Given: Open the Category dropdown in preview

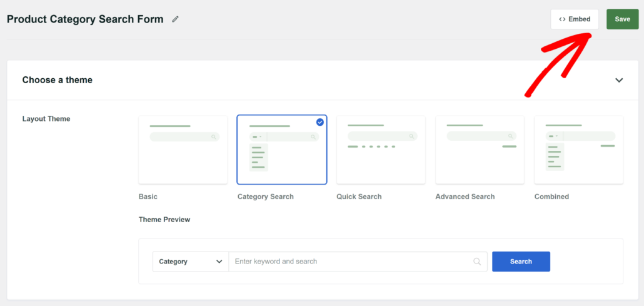Looking at the screenshot, I should [x=191, y=262].
